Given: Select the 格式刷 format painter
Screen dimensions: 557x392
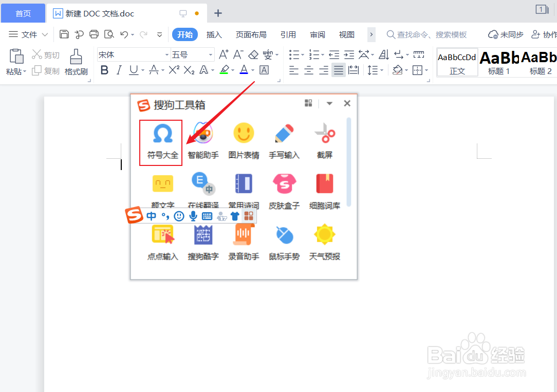Looking at the screenshot, I should [76, 62].
